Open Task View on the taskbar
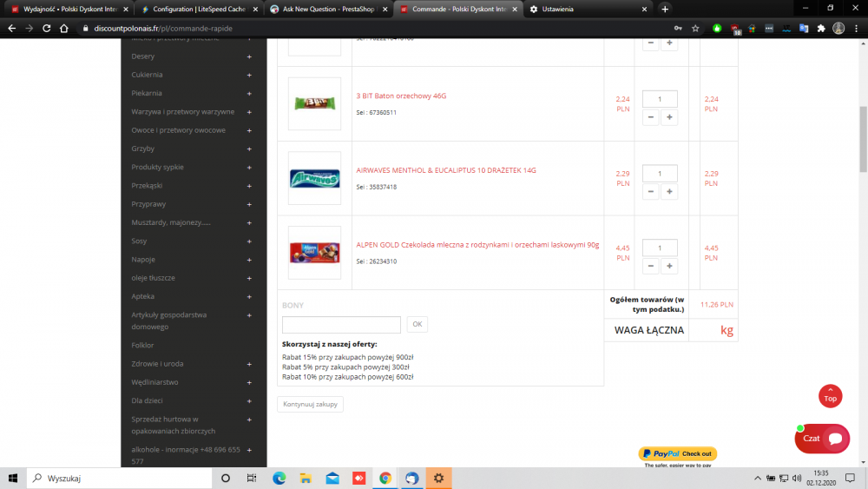This screenshot has height=489, width=868. pos(252,478)
